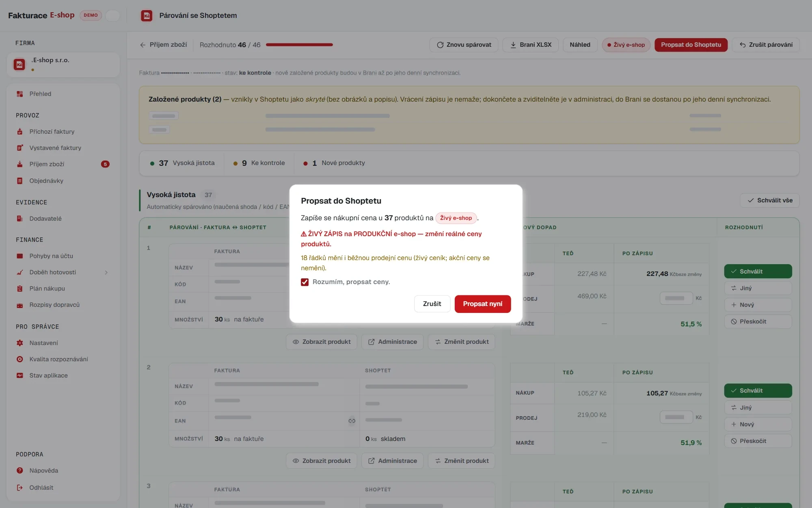Screen dimensions: 812x508
Task: Select the 1 Nové produkty filter
Action: (334, 163)
